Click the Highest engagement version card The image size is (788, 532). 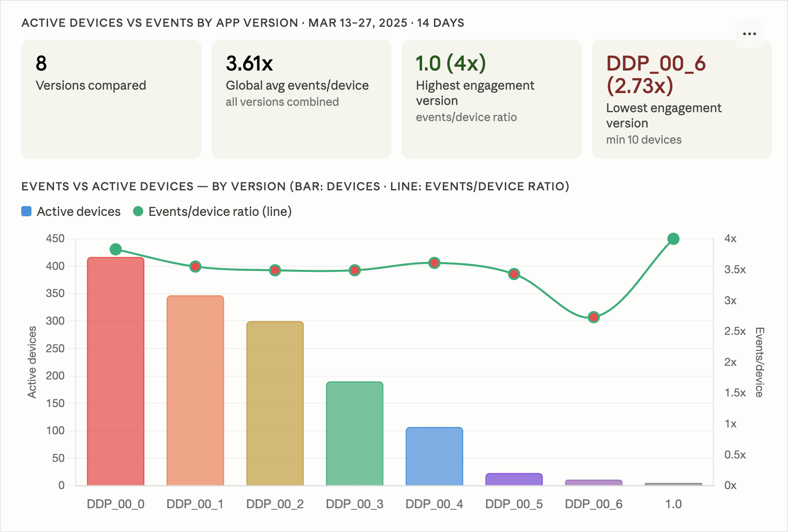tap(491, 99)
